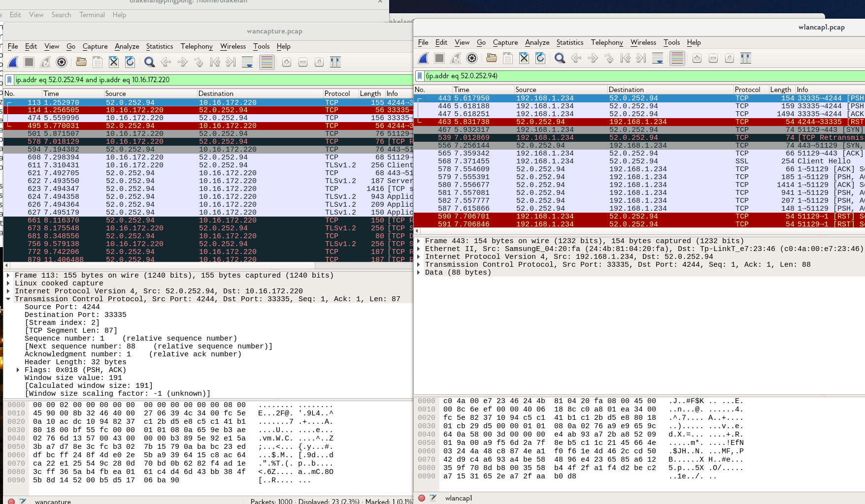This screenshot has width=865, height=504.
Task: Expand Internet Protocol Version 4 in wlancap1
Action: click(419, 257)
